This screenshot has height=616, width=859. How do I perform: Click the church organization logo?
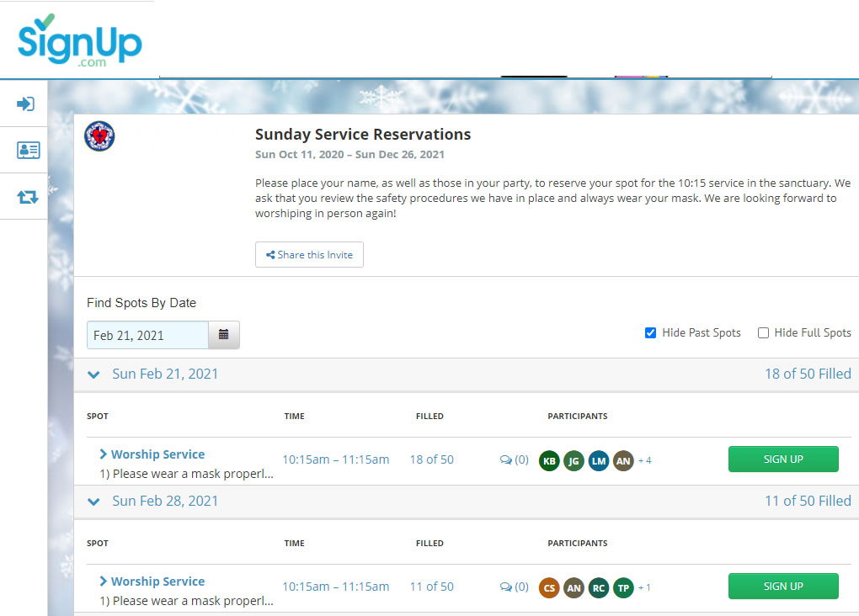click(100, 136)
